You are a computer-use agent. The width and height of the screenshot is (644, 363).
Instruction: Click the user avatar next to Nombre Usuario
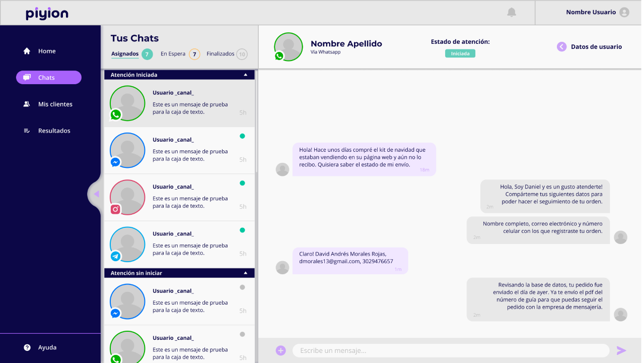click(624, 12)
